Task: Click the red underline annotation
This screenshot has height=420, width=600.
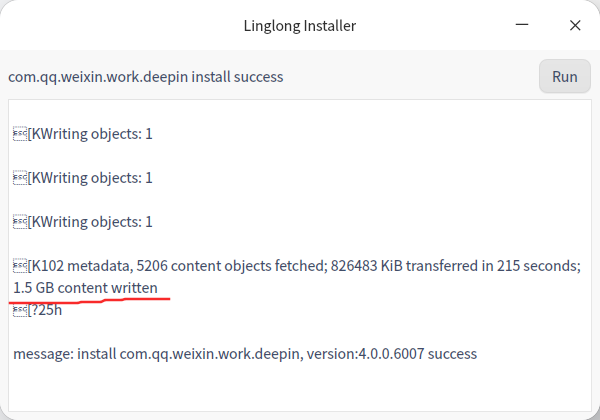Action: pos(90,299)
